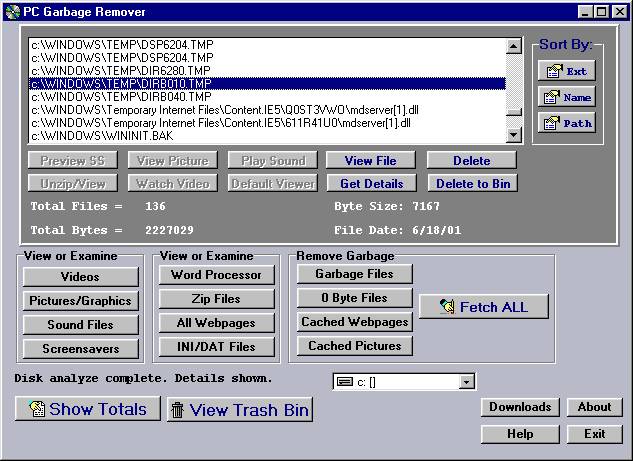Viewport: 633px width, 461px height.
Task: Open Help
Action: coord(520,434)
